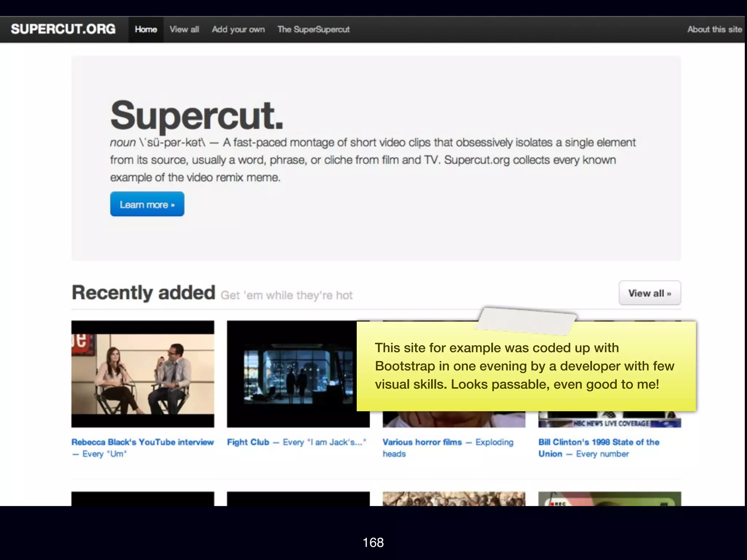Click the large Supercut. heading
This screenshot has width=747, height=560.
coord(197,115)
